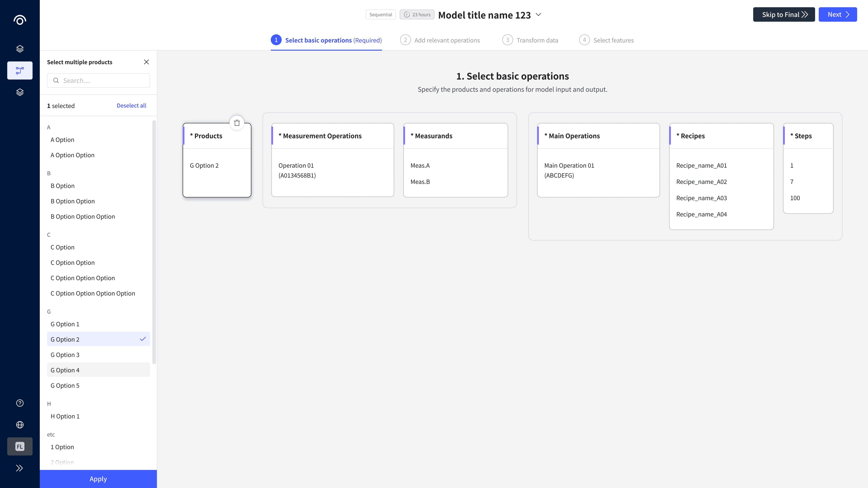Open the language globe icon

click(x=19, y=425)
